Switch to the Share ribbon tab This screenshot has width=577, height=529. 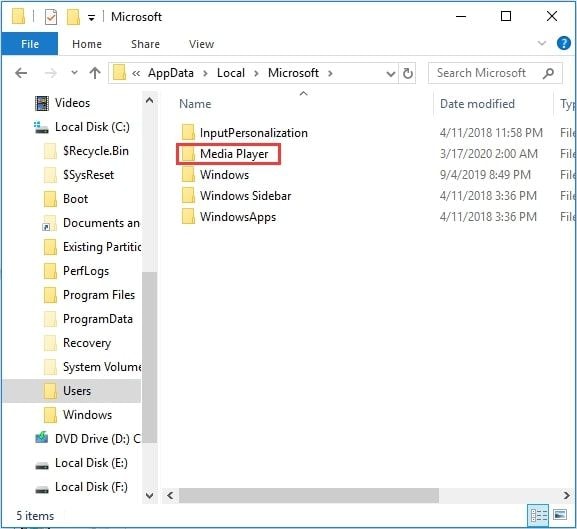pos(145,44)
